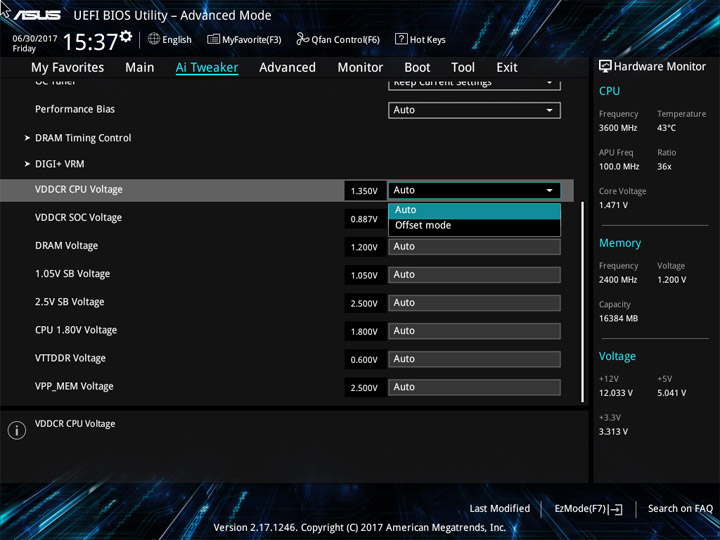Click the CPU frequency 3600 MHz reading

(x=618, y=128)
